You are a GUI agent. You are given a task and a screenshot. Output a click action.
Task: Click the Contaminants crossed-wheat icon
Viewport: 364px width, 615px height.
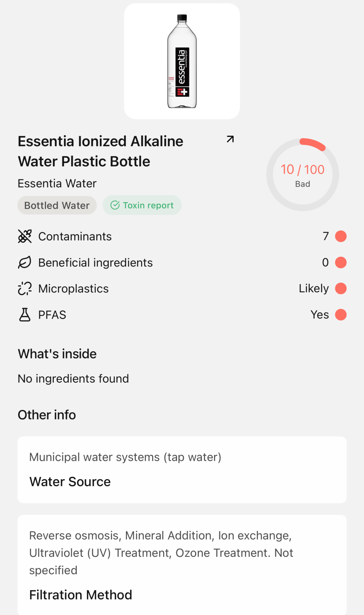pyautogui.click(x=25, y=236)
